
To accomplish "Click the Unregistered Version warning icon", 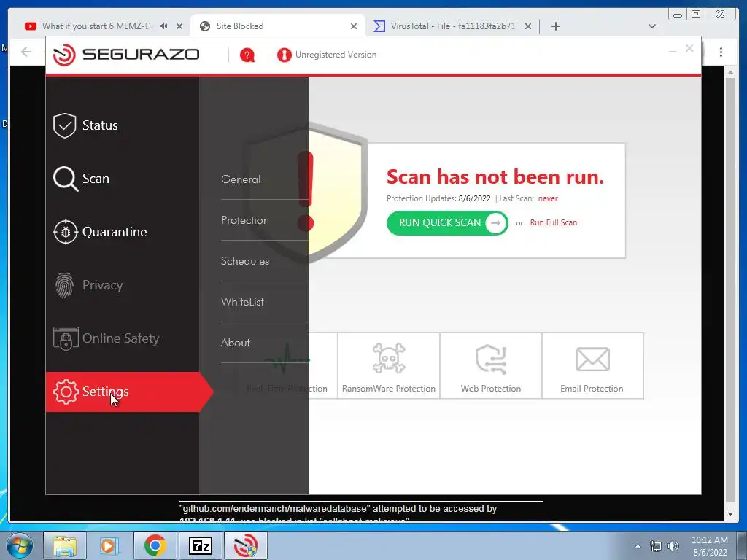I will [284, 55].
